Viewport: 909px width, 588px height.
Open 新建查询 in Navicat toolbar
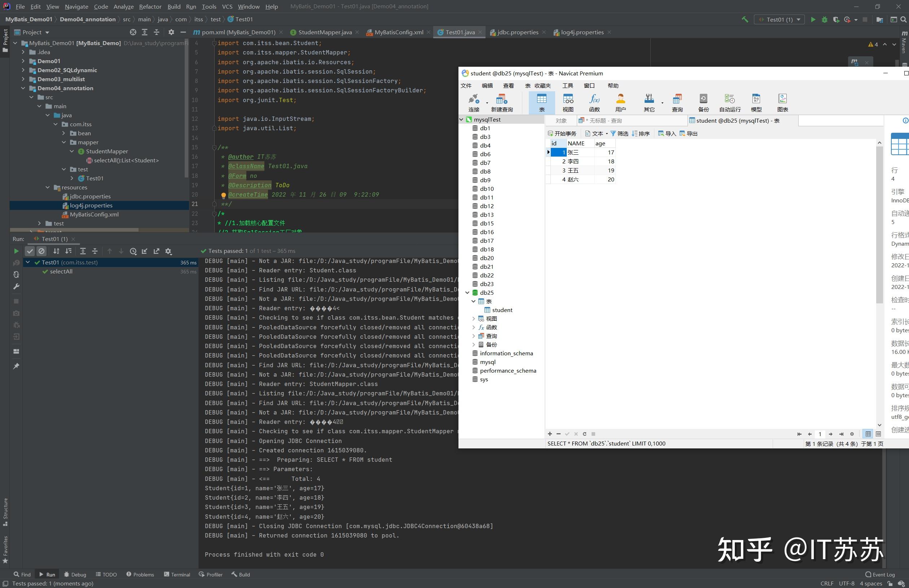pos(502,103)
